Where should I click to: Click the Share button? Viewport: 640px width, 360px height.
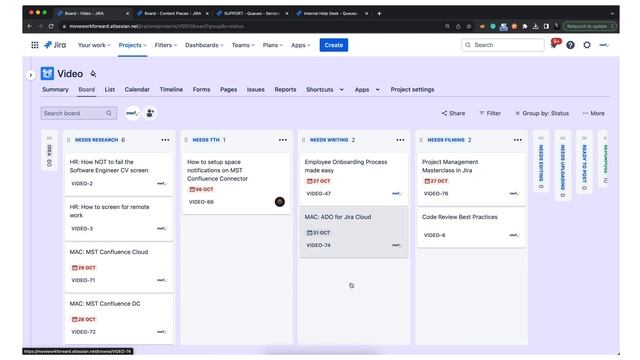coord(453,113)
